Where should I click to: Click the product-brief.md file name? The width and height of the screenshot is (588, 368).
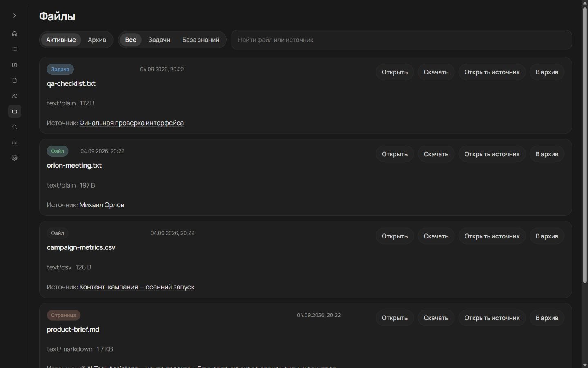tap(73, 329)
